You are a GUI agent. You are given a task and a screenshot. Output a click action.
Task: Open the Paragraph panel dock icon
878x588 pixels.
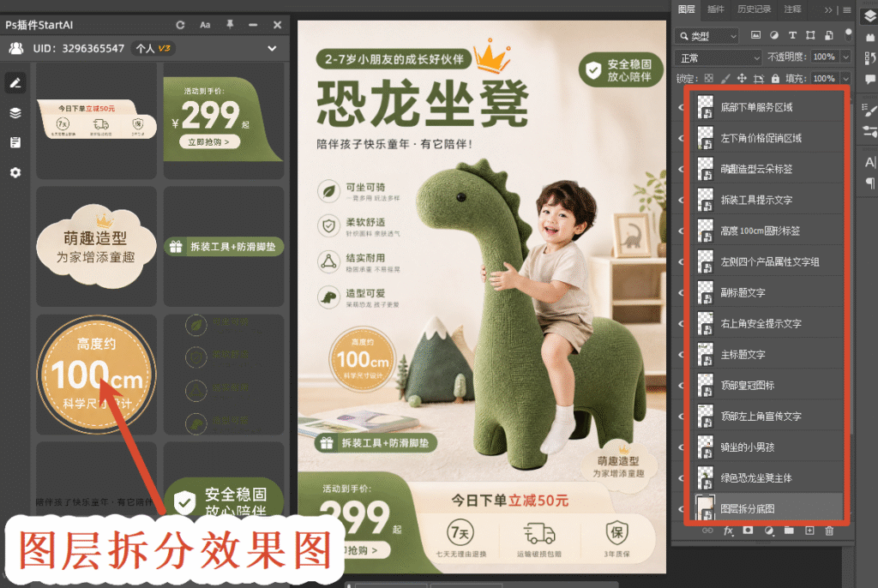click(x=870, y=183)
